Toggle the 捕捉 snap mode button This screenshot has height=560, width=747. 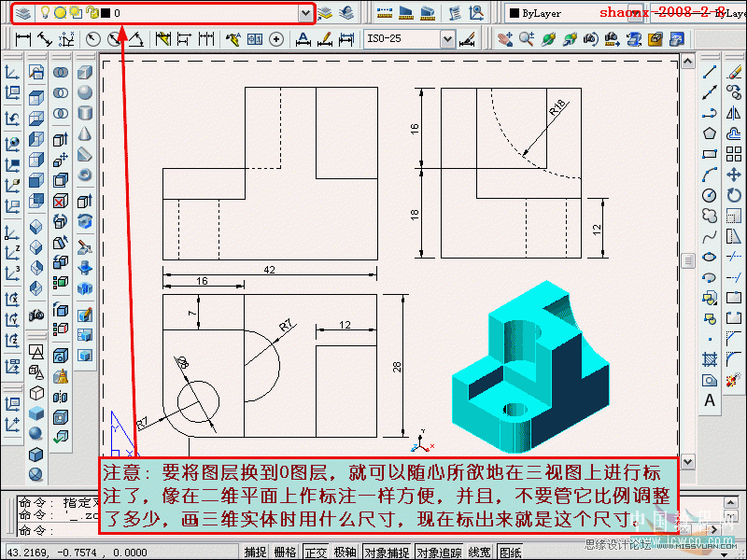[x=255, y=552]
